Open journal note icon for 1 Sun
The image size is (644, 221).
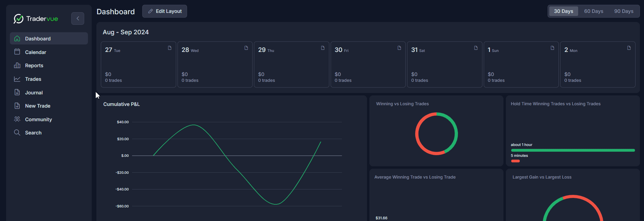[x=552, y=48]
